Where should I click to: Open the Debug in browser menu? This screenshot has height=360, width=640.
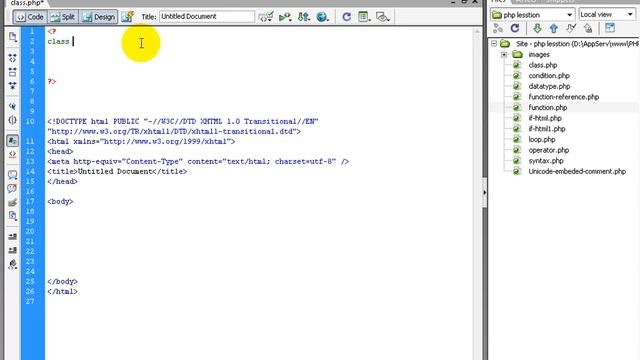[x=285, y=17]
